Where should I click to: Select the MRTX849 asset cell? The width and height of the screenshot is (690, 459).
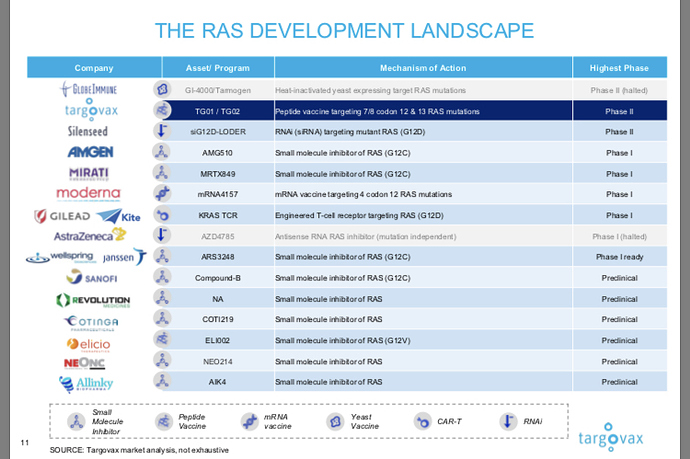coord(218,173)
